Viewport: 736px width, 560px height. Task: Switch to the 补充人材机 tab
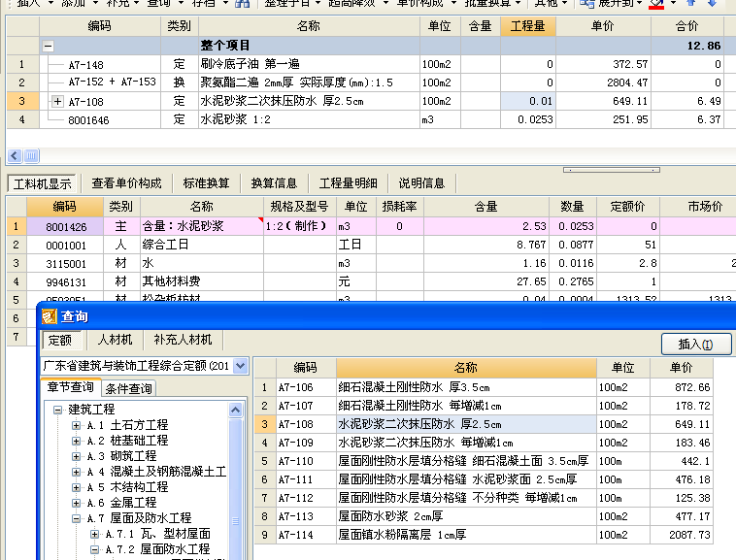click(184, 340)
